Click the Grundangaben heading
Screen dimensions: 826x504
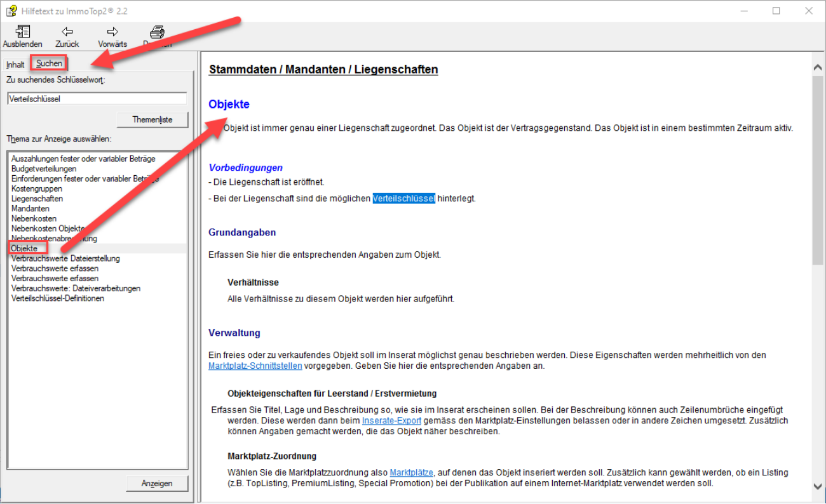242,232
